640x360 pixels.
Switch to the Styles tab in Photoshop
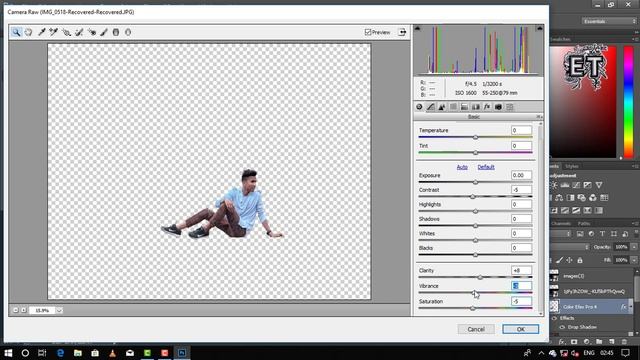point(571,167)
